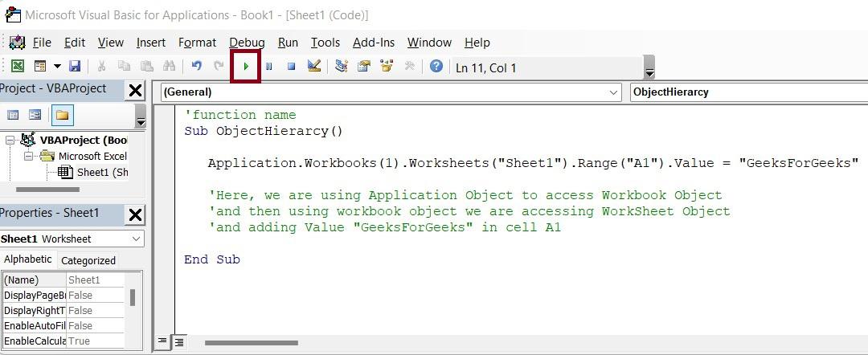Open the Add-Ins menu

click(x=374, y=43)
